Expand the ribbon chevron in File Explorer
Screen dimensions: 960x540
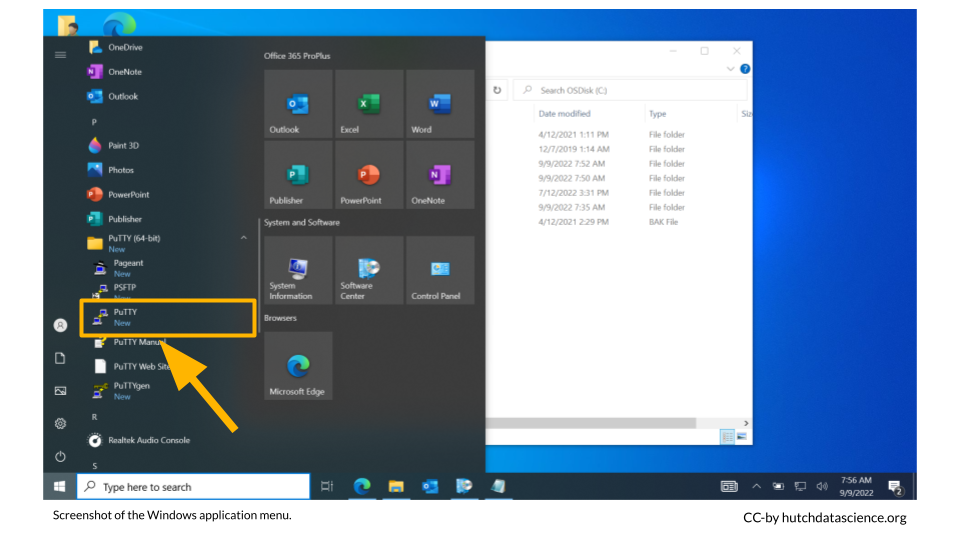pyautogui.click(x=730, y=69)
